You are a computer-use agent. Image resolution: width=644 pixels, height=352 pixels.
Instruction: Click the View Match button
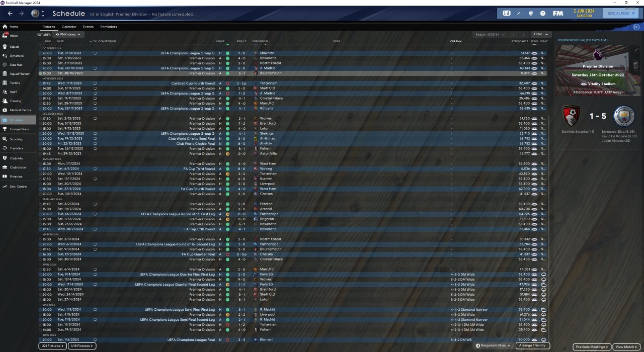pos(626,347)
